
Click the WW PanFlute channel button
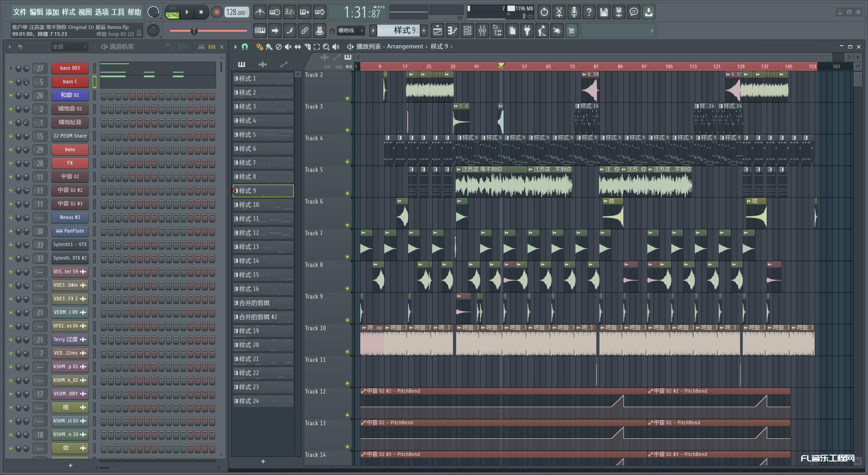(x=70, y=231)
